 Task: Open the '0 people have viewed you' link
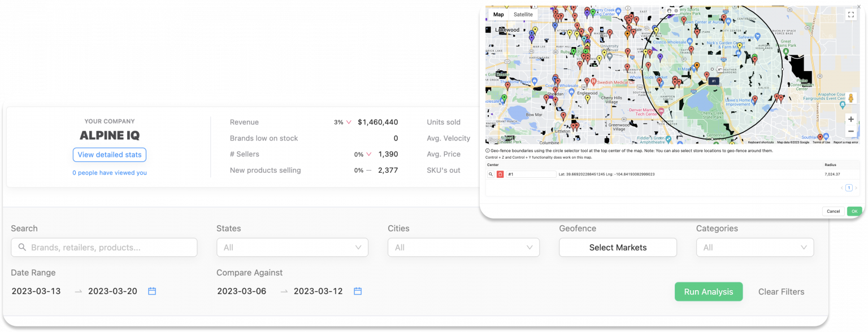[x=110, y=173]
